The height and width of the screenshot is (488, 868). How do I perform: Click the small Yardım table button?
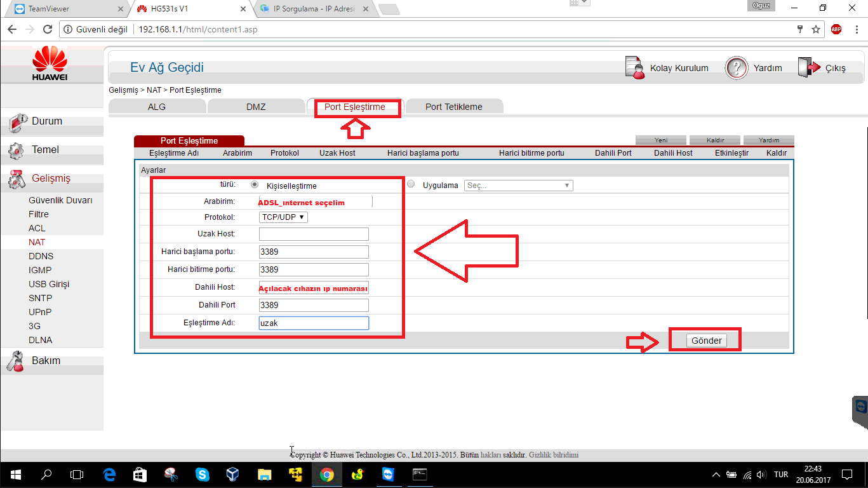pos(769,140)
